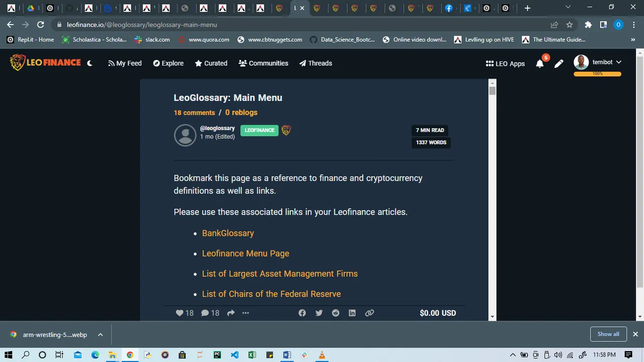This screenshot has height=362, width=644.
Task: Click the comment bubble icon showing 18
Action: [205, 313]
